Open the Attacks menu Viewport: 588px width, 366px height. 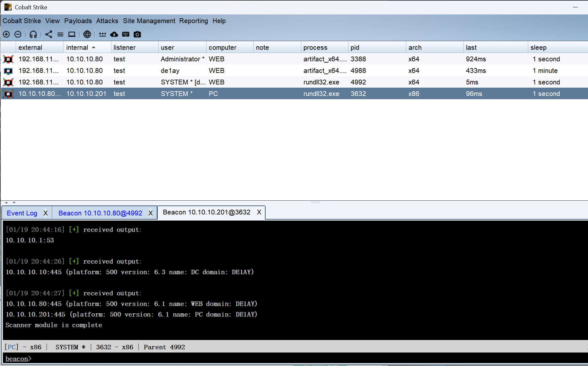coord(107,21)
